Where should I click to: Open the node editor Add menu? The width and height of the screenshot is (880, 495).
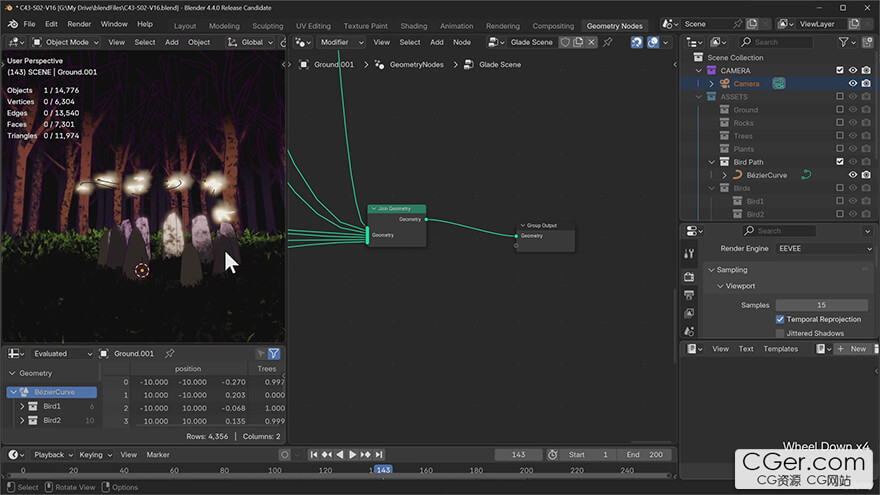[x=437, y=42]
